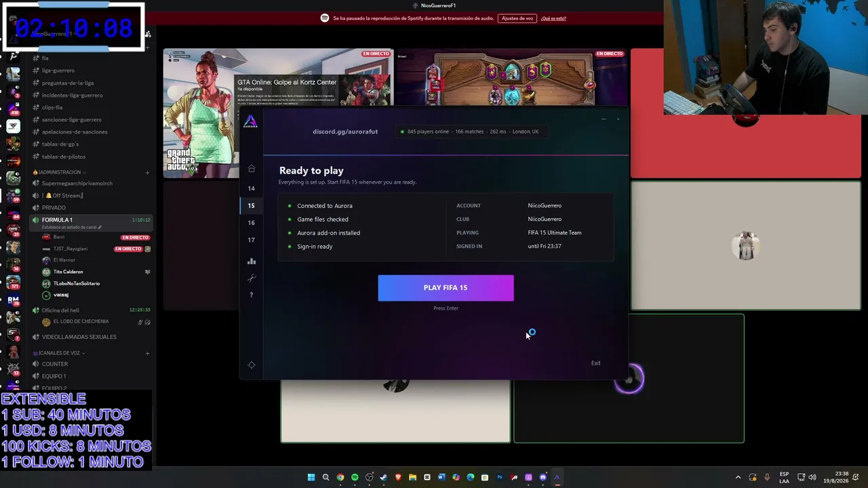The image size is (868, 488).
Task: Collapse the CANALES DE VOZ category
Action: 59,353
